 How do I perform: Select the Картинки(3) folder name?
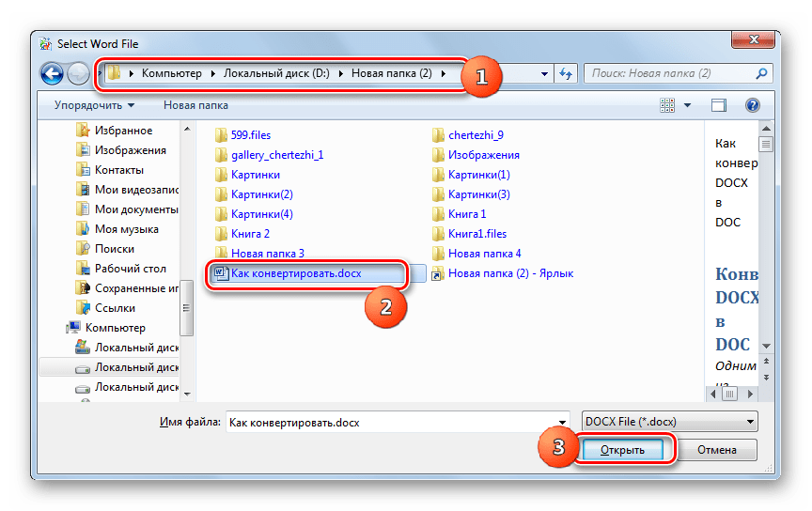(x=479, y=194)
